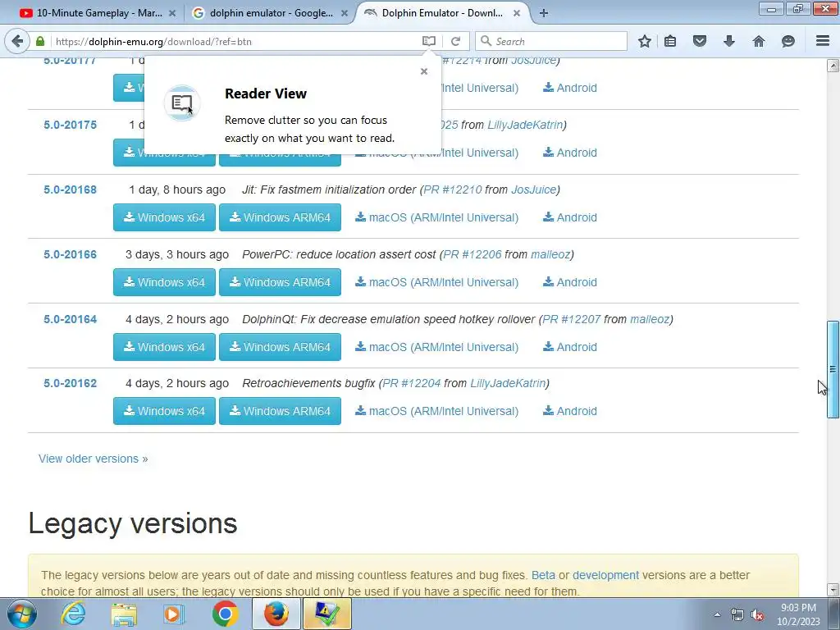The width and height of the screenshot is (840, 630).
Task: Bookmark this page with the star icon
Action: pyautogui.click(x=645, y=41)
